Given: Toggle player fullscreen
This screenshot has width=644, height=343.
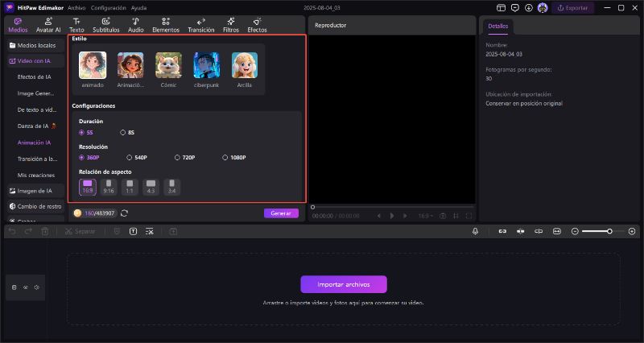Looking at the screenshot, I should 469,216.
